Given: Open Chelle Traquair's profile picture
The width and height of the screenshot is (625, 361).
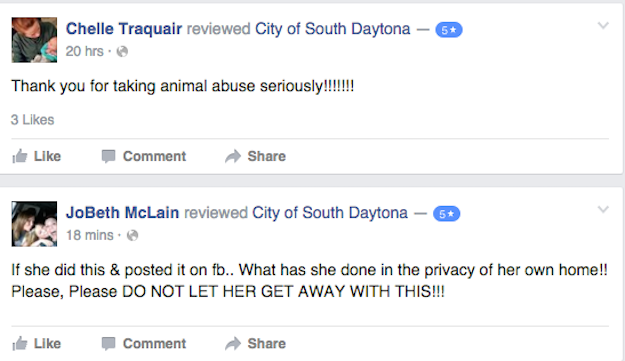Looking at the screenshot, I should pyautogui.click(x=34, y=40).
